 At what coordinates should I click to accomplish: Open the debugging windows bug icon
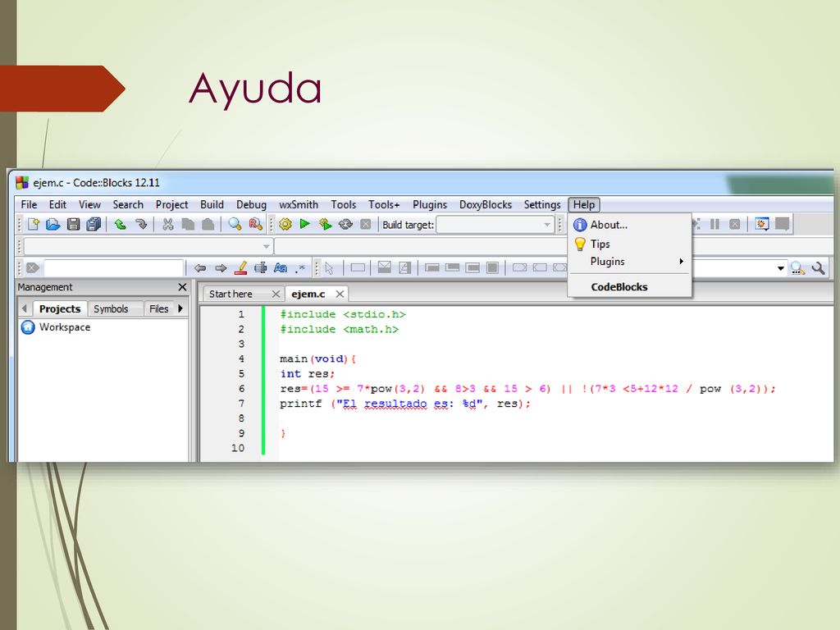coord(762,224)
